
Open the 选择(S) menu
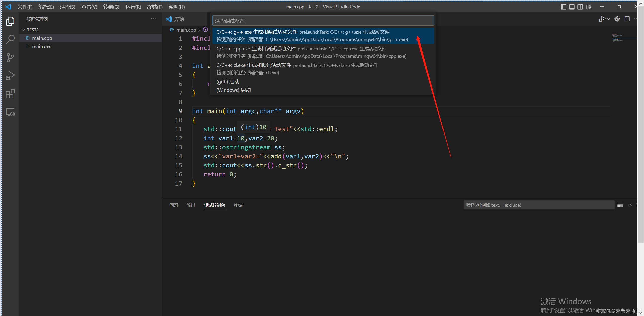click(68, 7)
